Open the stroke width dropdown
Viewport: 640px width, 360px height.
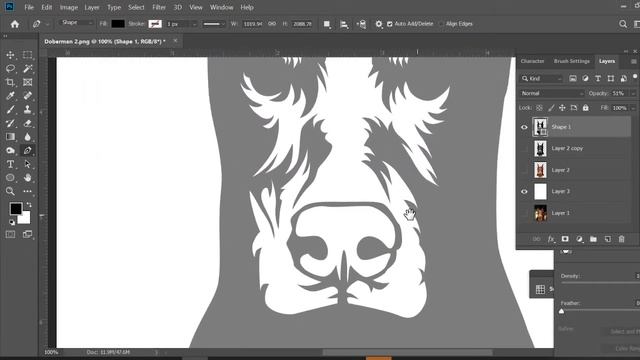click(194, 24)
